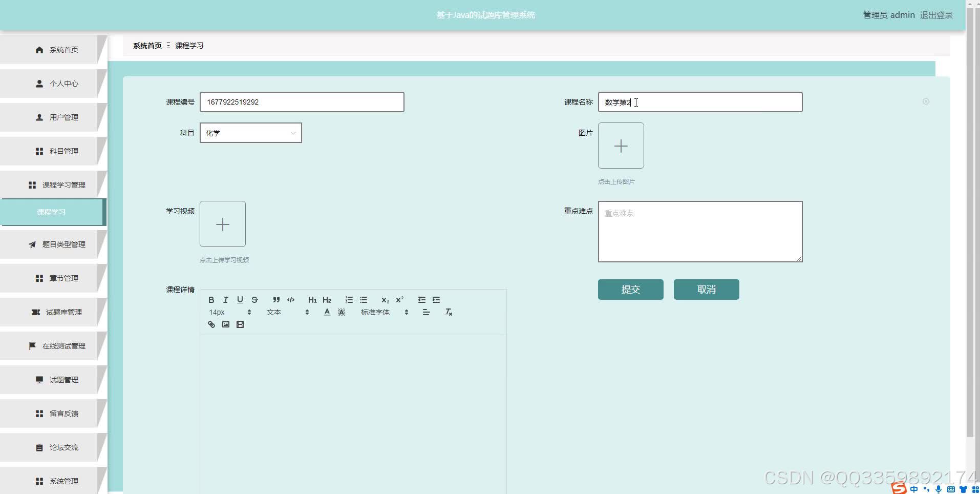Switch the IME Chinese/English mode 中
Viewport: 980px width, 494px height.
coord(914,489)
